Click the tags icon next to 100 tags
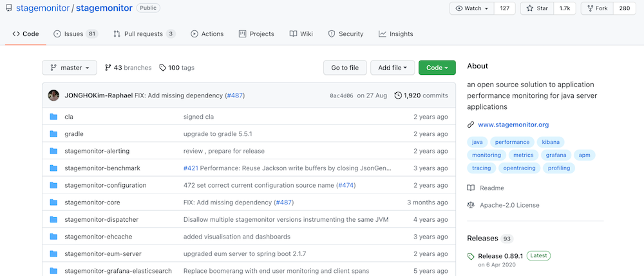This screenshot has width=644, height=276. pyautogui.click(x=163, y=68)
